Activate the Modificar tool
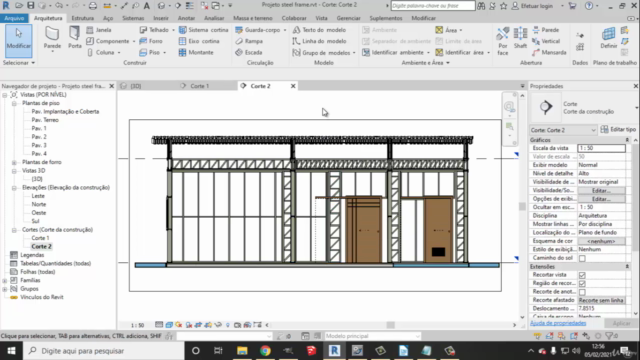The width and height of the screenshot is (640, 360). (18, 41)
